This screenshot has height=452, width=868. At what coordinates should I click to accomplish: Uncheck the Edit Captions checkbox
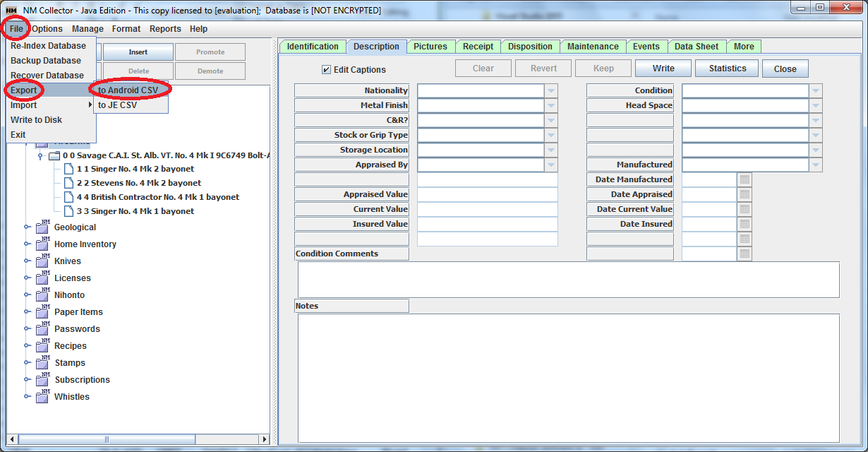327,69
